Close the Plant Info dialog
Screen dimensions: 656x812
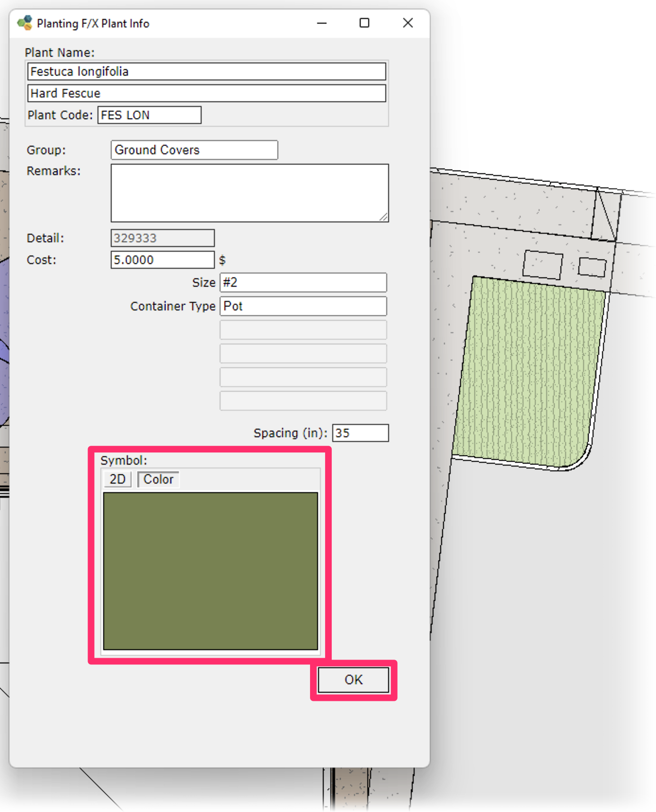point(408,23)
